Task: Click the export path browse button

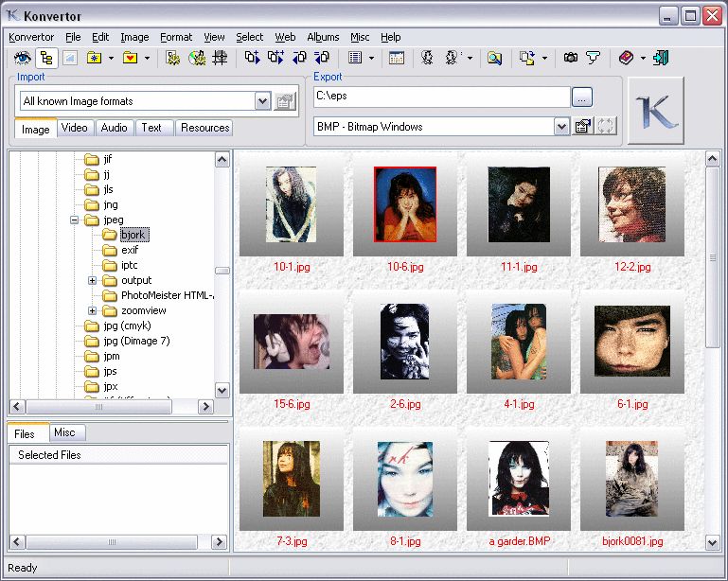Action: [x=582, y=97]
